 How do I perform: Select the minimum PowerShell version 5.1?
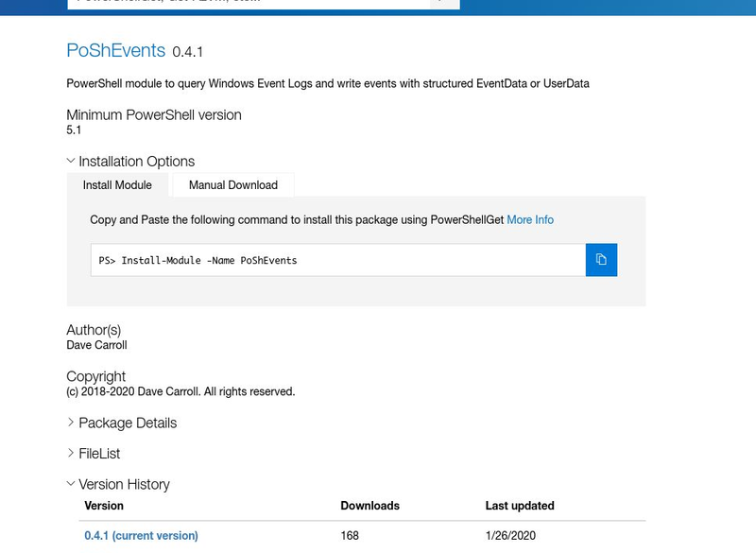click(x=74, y=130)
